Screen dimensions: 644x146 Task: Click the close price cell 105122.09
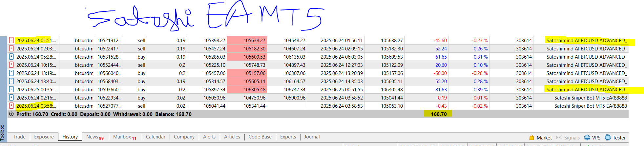[x=392, y=65]
